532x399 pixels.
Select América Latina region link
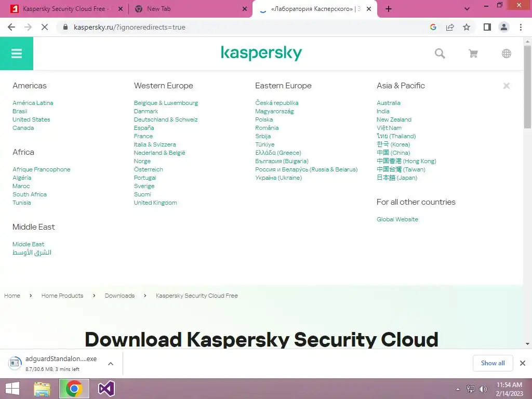tap(33, 103)
